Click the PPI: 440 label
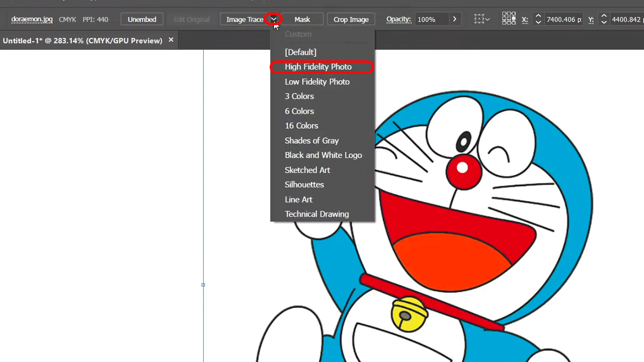The height and width of the screenshot is (362, 644). pyautogui.click(x=96, y=19)
